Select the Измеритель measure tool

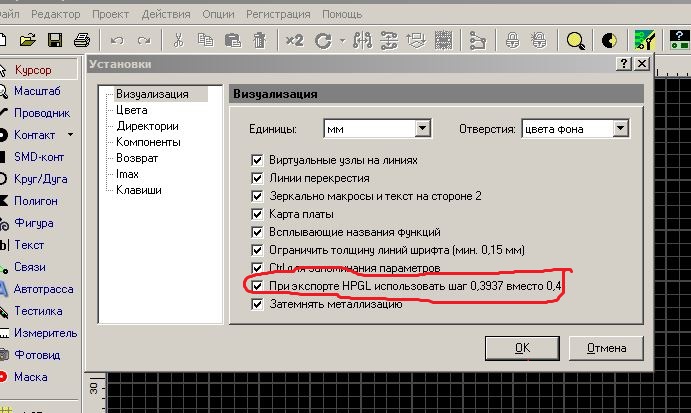click(45, 333)
